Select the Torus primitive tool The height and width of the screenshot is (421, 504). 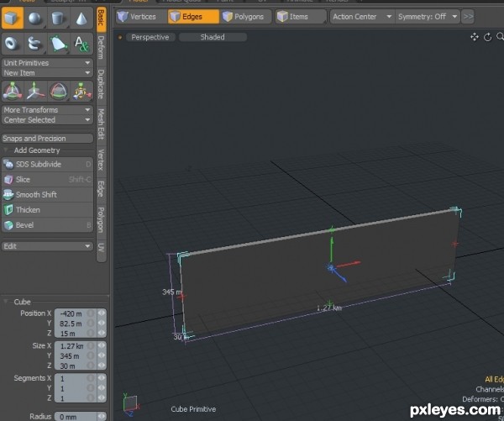13,44
